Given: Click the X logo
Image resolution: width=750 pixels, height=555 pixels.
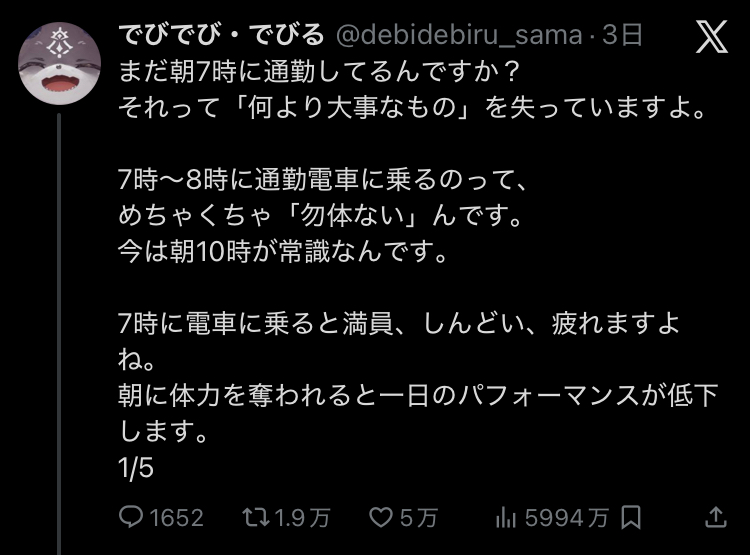Looking at the screenshot, I should point(711,38).
